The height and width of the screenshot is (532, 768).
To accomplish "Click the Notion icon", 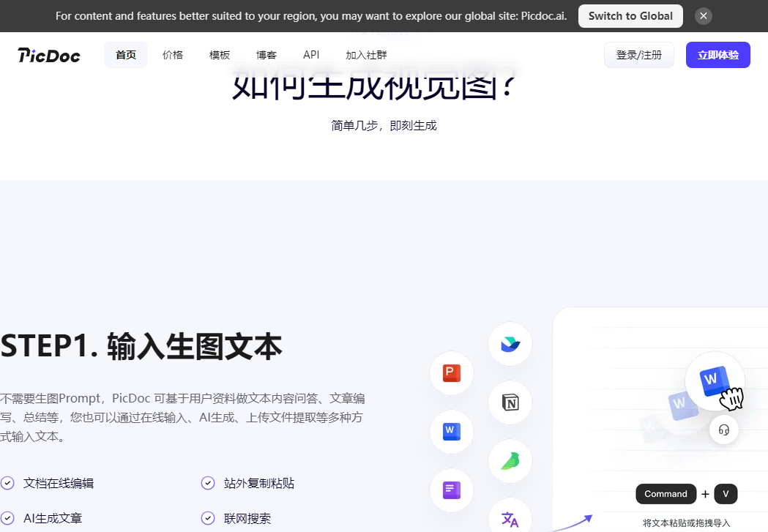I will coord(510,402).
